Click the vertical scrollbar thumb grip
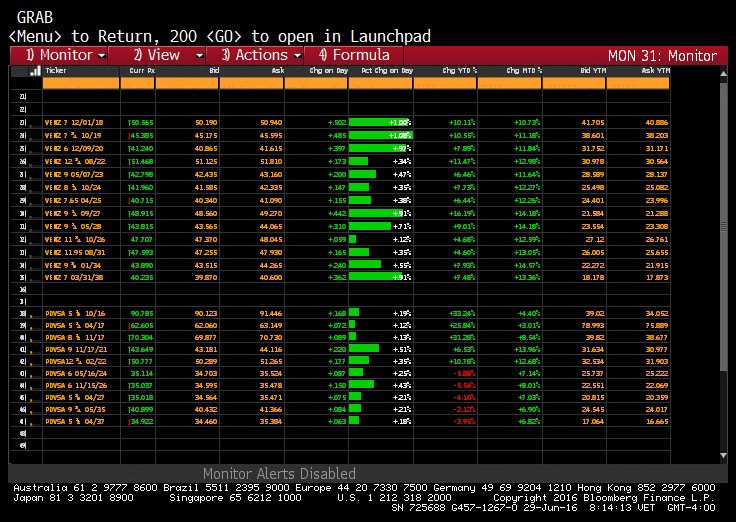736x522 pixels. click(723, 227)
